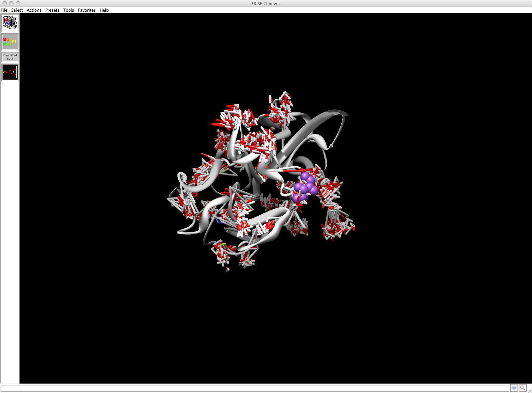Open the Select menu
The width and height of the screenshot is (532, 393).
17,10
